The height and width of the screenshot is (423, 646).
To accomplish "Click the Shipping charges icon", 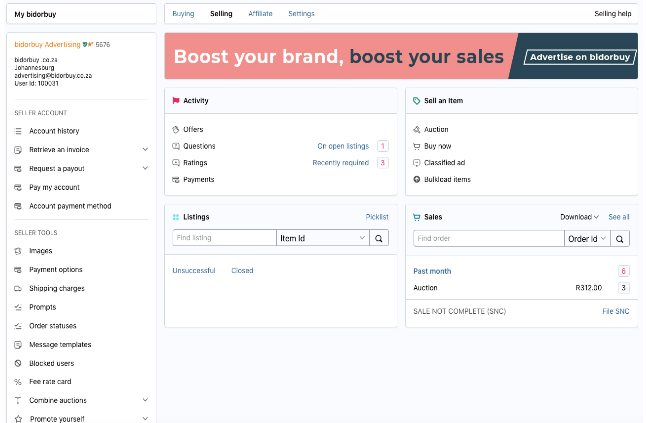I will coord(18,288).
